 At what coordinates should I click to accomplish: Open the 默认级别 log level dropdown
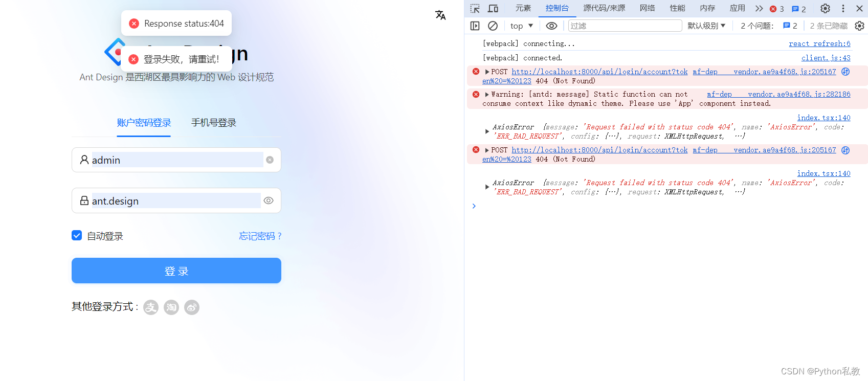pos(706,26)
